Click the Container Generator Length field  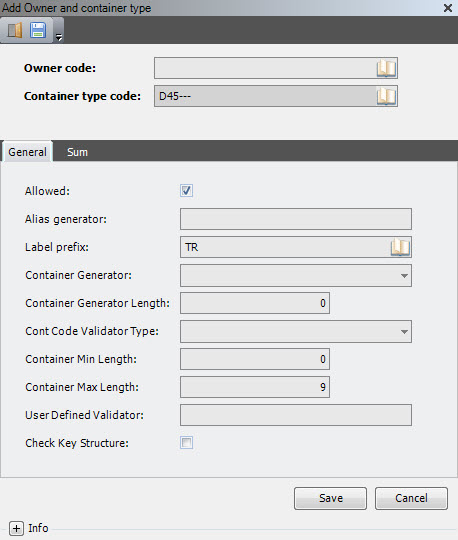(x=255, y=303)
